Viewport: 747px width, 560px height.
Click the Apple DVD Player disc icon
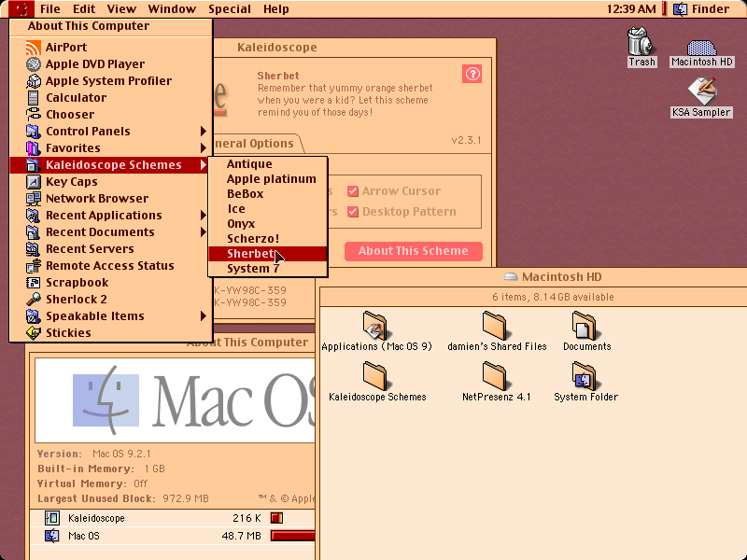point(33,63)
